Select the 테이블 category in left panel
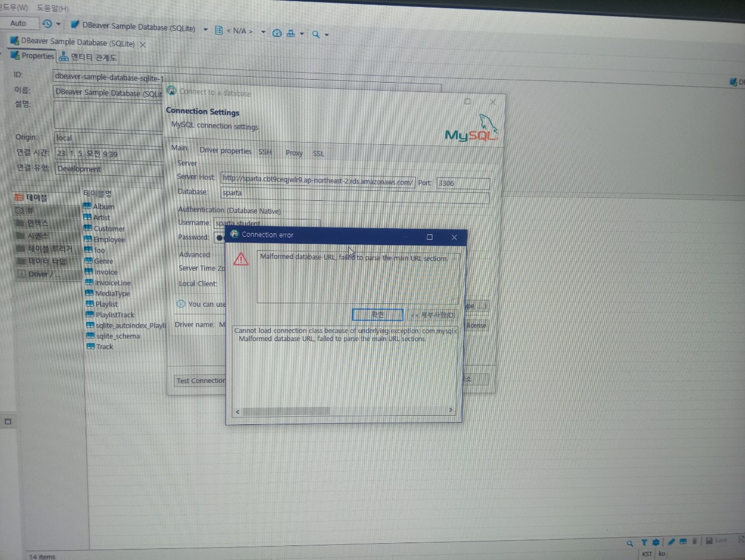Image resolution: width=745 pixels, height=560 pixels. (x=45, y=198)
